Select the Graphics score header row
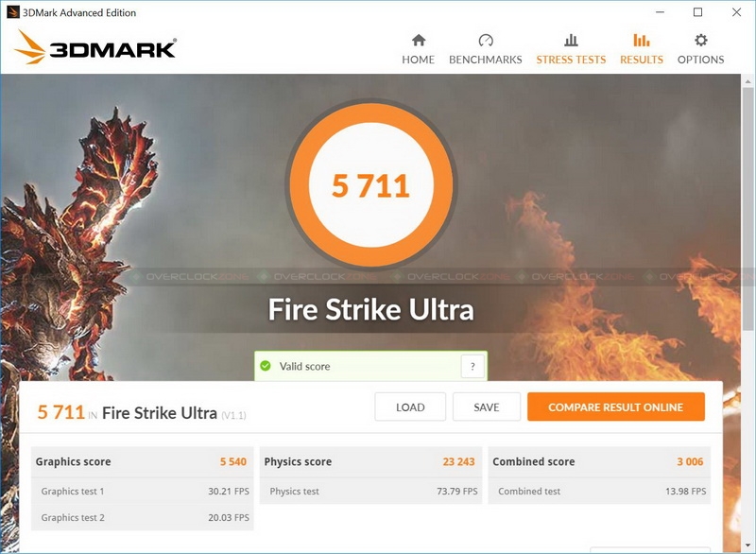The width and height of the screenshot is (756, 554). [x=142, y=461]
